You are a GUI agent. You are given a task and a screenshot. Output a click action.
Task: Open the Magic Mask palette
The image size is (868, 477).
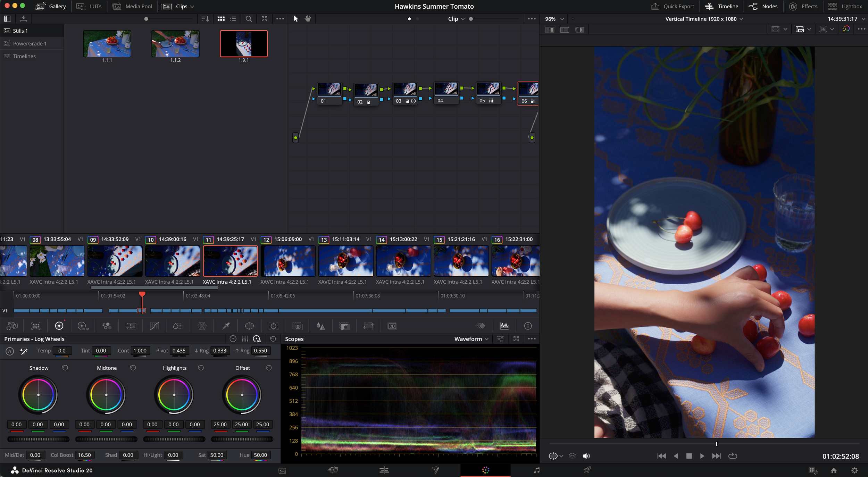click(297, 326)
